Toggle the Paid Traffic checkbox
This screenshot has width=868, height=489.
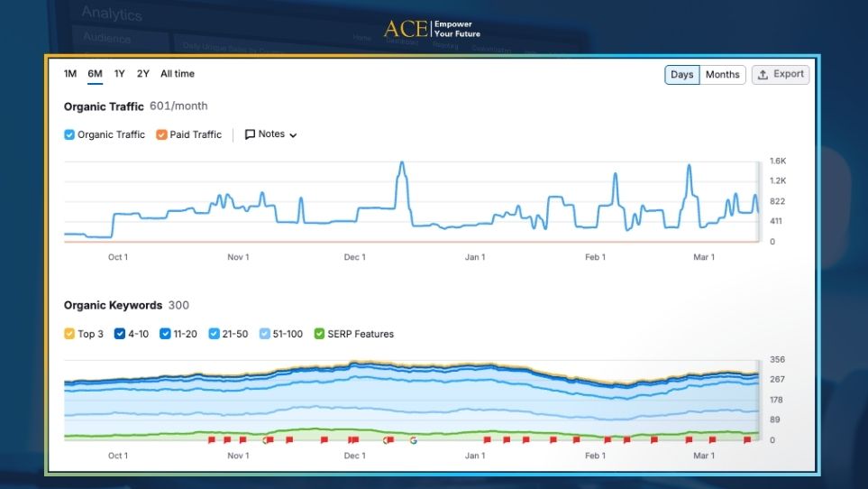[x=161, y=135]
